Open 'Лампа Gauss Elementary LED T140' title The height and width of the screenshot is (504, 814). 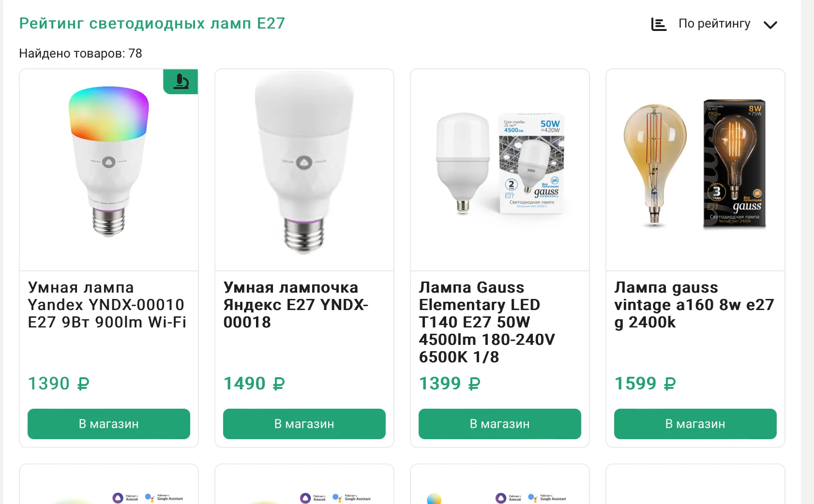[x=487, y=322]
